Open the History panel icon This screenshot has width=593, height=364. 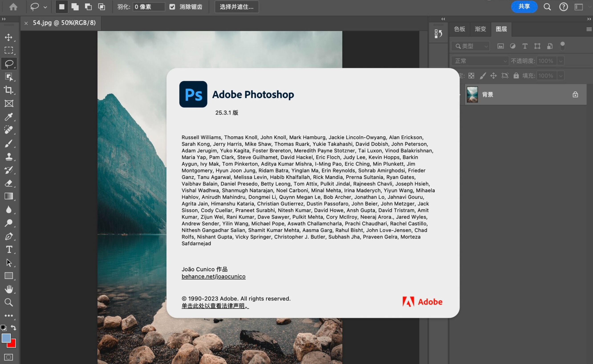[438, 34]
